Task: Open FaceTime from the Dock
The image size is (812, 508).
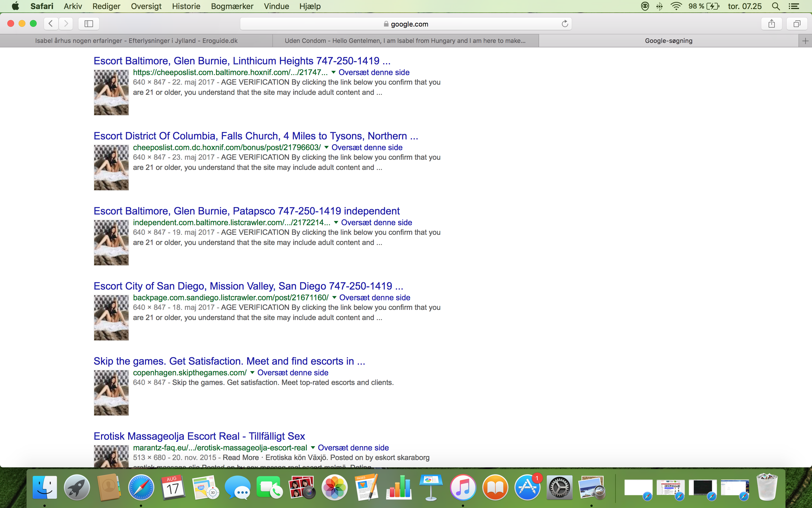Action: pyautogui.click(x=270, y=487)
